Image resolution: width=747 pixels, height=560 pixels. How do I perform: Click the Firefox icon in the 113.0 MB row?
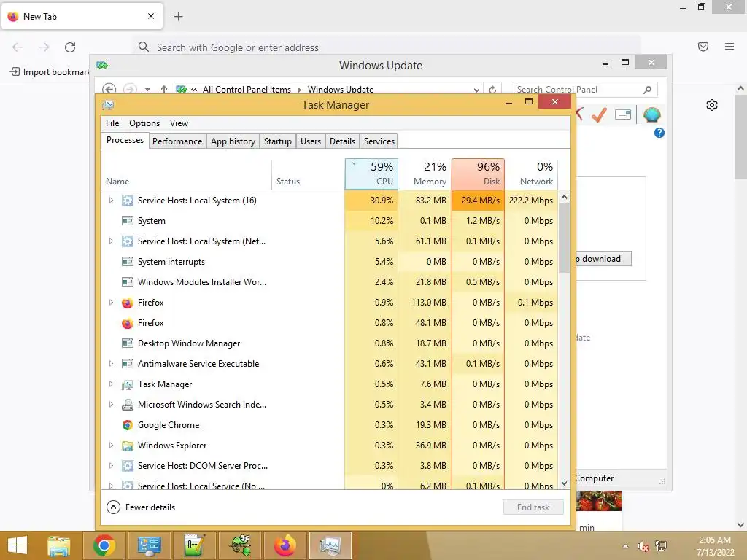[127, 303]
